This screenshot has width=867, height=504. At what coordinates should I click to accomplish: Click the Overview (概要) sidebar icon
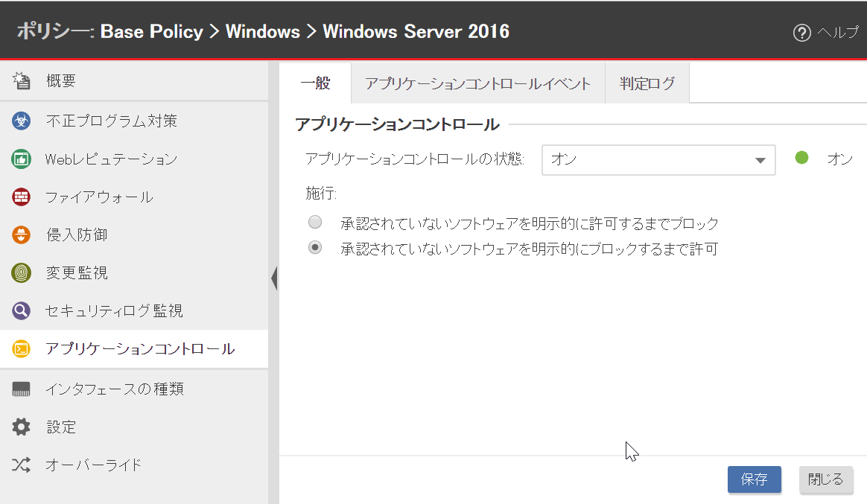[x=22, y=81]
